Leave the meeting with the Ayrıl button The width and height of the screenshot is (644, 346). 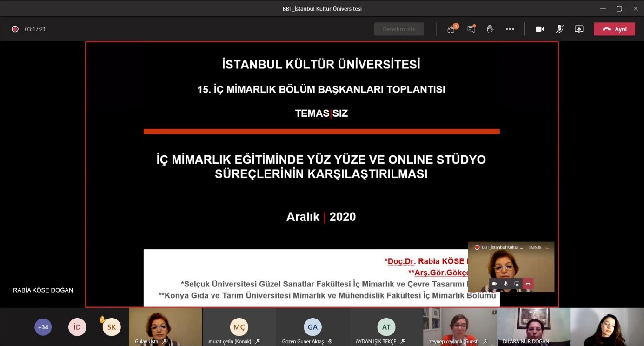tap(614, 29)
